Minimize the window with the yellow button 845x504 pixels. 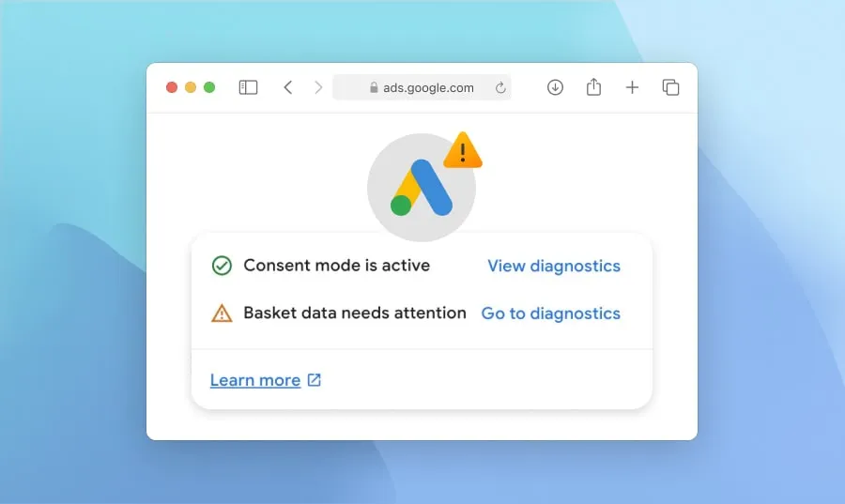click(191, 87)
